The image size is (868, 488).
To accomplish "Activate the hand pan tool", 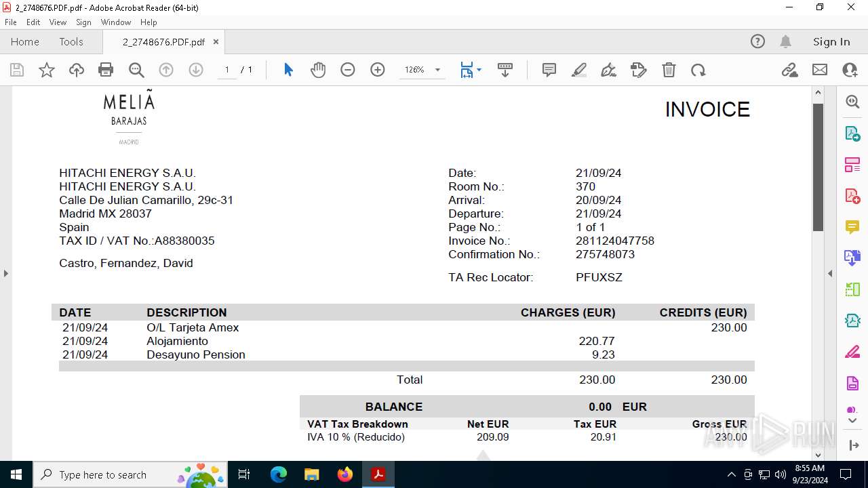I will coord(318,70).
